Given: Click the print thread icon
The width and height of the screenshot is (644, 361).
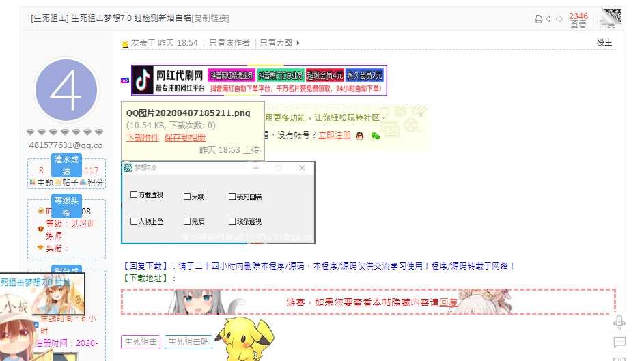Looking at the screenshot, I should (x=538, y=19).
